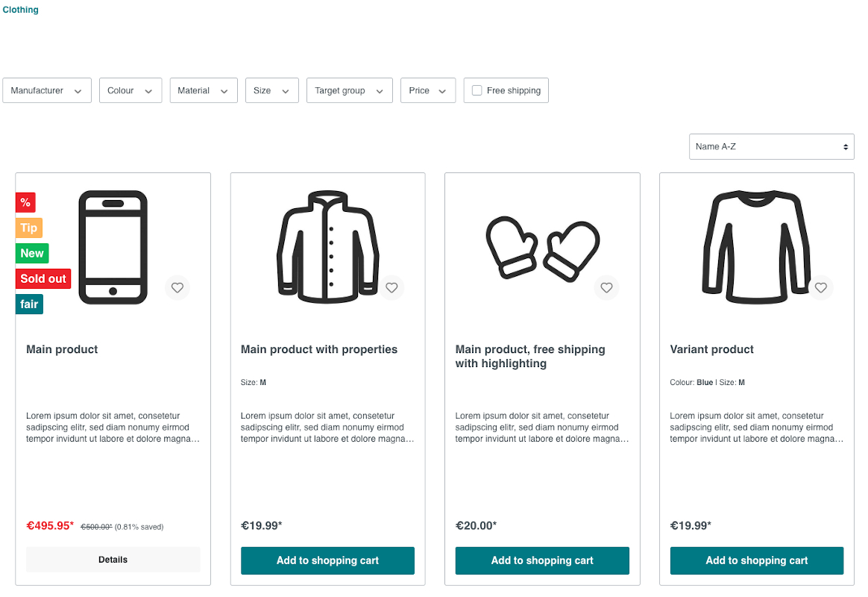Open the jacket product image

327,247
